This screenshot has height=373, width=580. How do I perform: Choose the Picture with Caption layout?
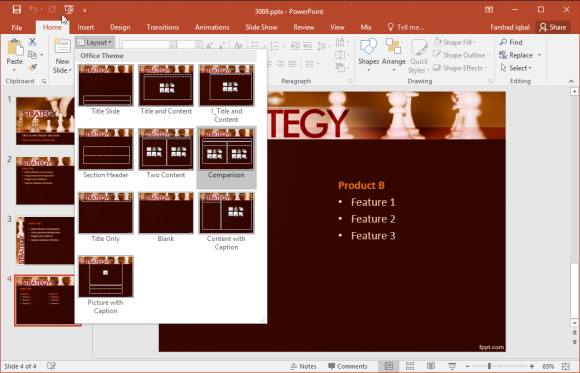[106, 285]
